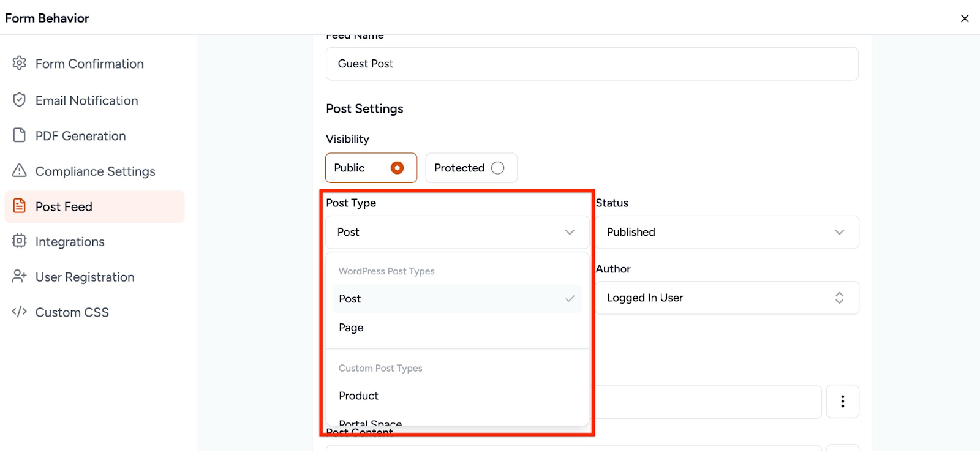Select the checked Post option in list
Viewport: 980px width, 458px height.
[456, 299]
